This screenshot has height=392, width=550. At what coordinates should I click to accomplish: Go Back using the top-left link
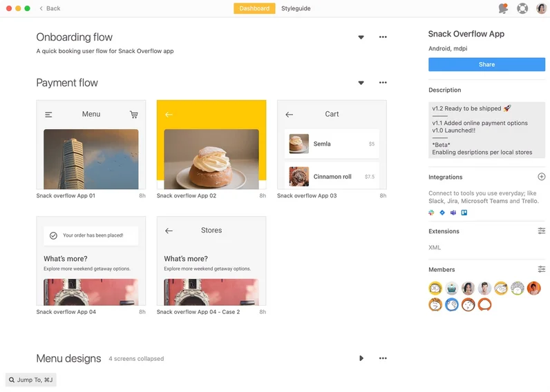coord(50,8)
